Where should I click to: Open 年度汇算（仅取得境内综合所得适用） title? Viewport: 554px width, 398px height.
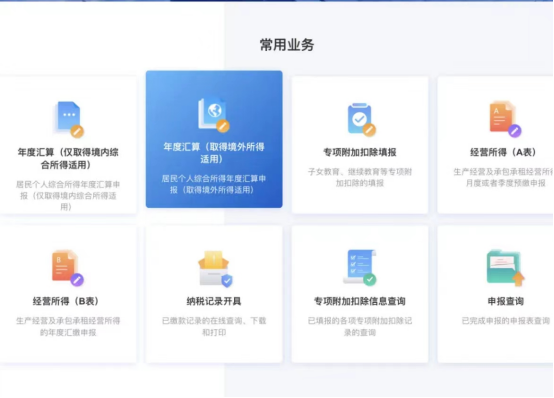pyautogui.click(x=68, y=158)
